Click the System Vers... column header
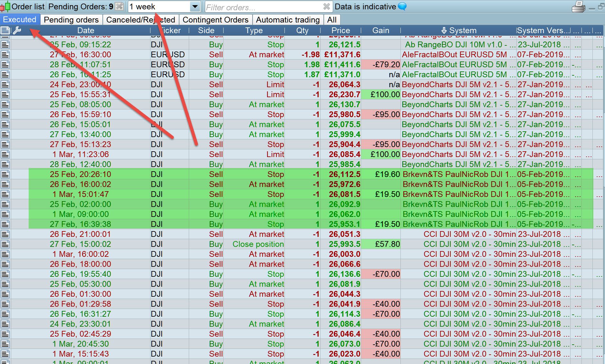605x364 pixels. tap(543, 30)
